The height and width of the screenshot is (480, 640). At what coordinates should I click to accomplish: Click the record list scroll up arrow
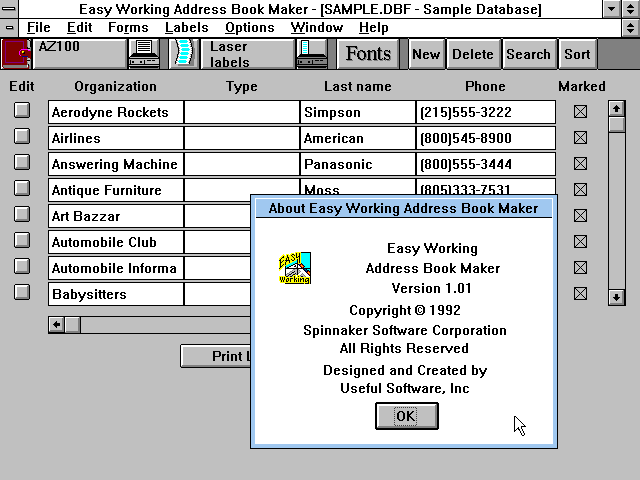(616, 109)
